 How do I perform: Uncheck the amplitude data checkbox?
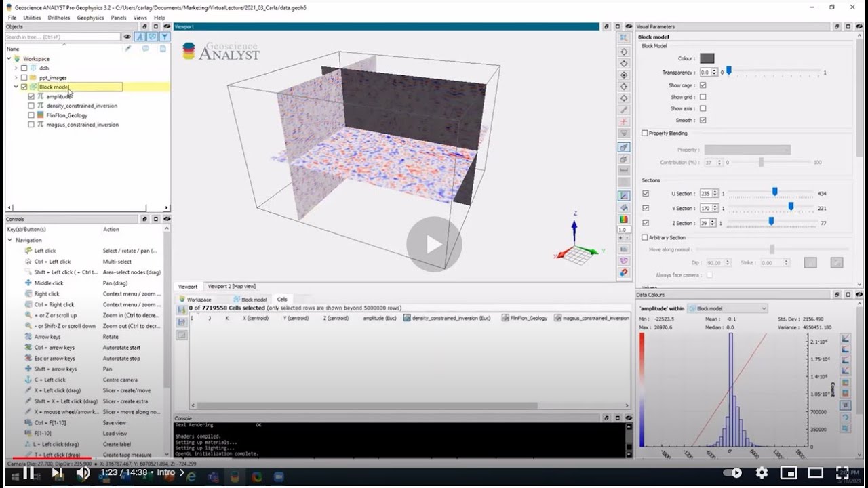[x=31, y=96]
